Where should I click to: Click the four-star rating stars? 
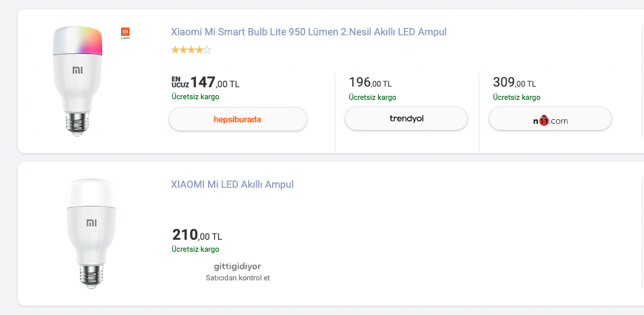[x=191, y=50]
